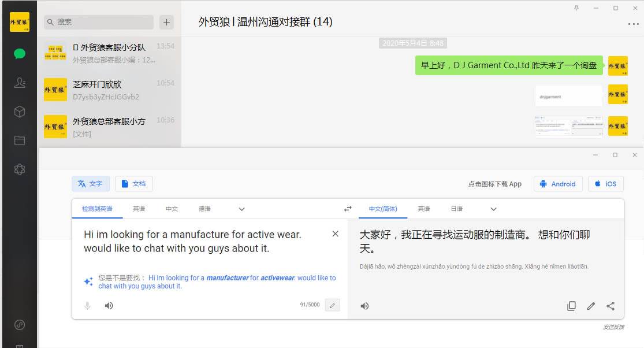Open the 芝麻开门欣欣 conversation
The height and width of the screenshot is (348, 644).
[x=109, y=90]
